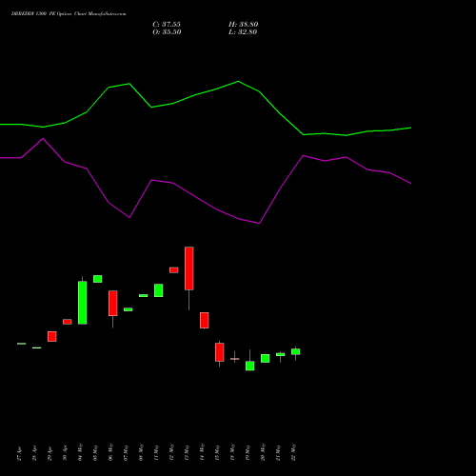476x476 pixels.
Task: Click the '05 May' date label
Action: click(x=95, y=452)
